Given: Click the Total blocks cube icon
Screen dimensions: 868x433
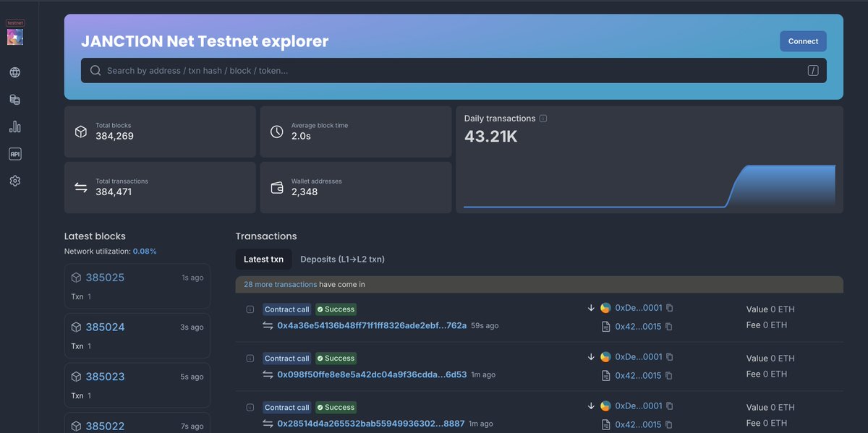Looking at the screenshot, I should pos(81,132).
